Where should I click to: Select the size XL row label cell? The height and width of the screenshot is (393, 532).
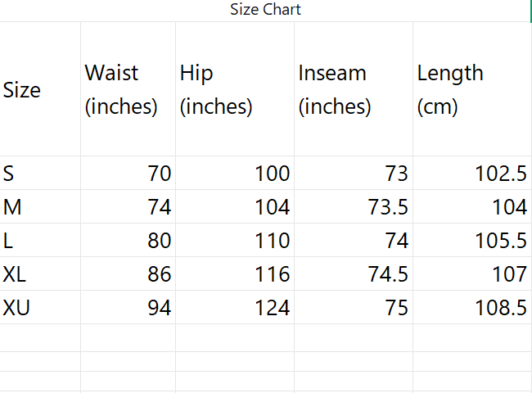click(x=40, y=274)
